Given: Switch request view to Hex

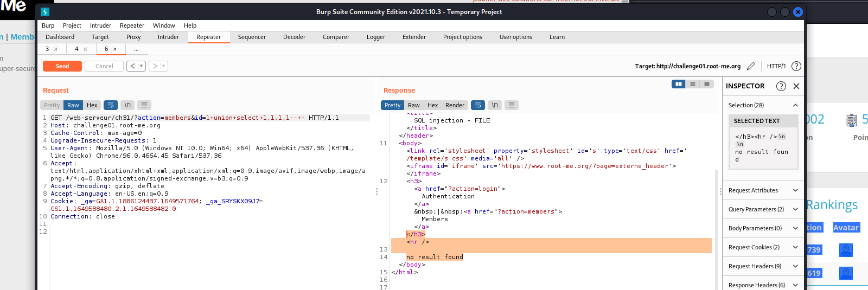Looking at the screenshot, I should (x=92, y=105).
